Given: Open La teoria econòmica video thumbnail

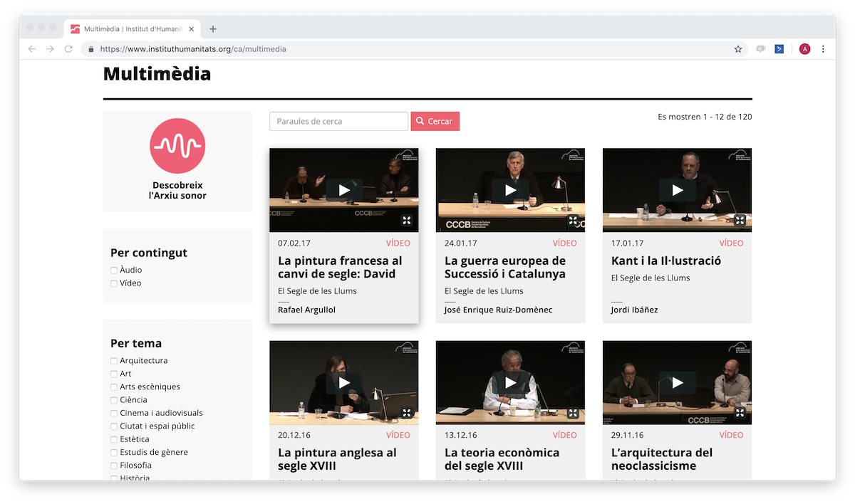Looking at the screenshot, I should click(x=510, y=382).
